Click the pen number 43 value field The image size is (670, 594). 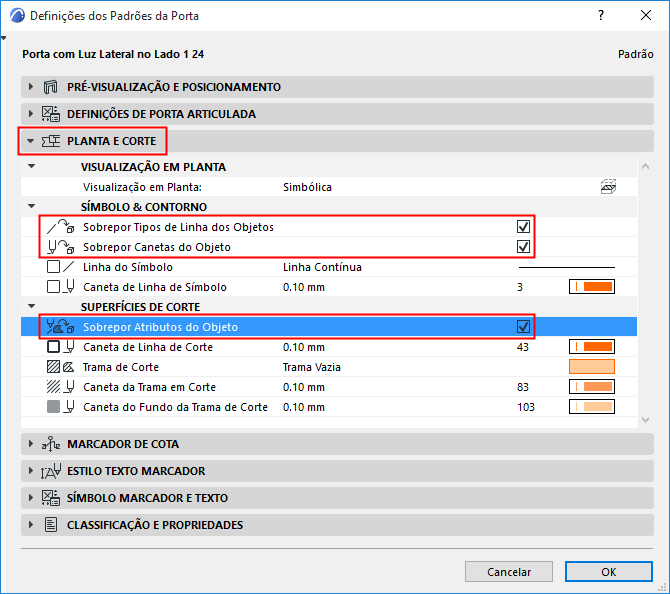[x=523, y=347]
